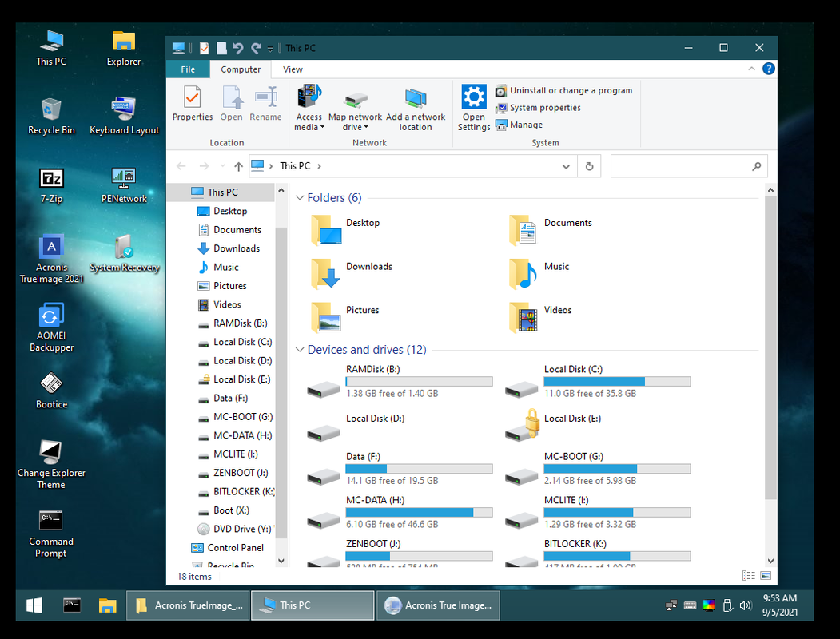This screenshot has width=840, height=639.
Task: Switch to Large icons view
Action: (x=766, y=576)
